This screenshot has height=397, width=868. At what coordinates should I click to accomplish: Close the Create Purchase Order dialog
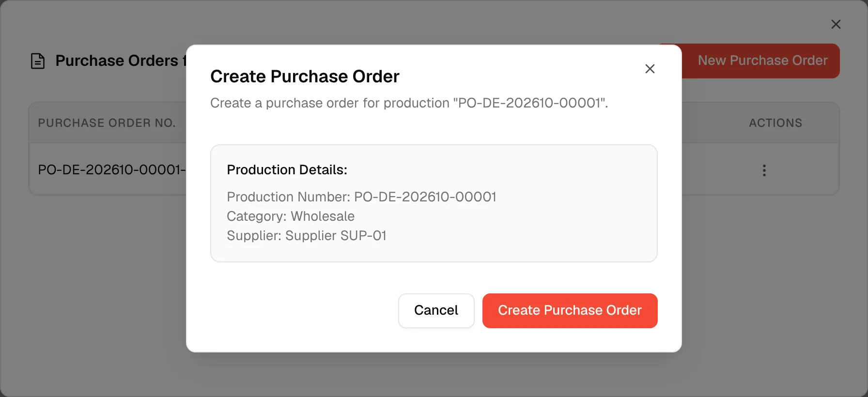pos(650,69)
